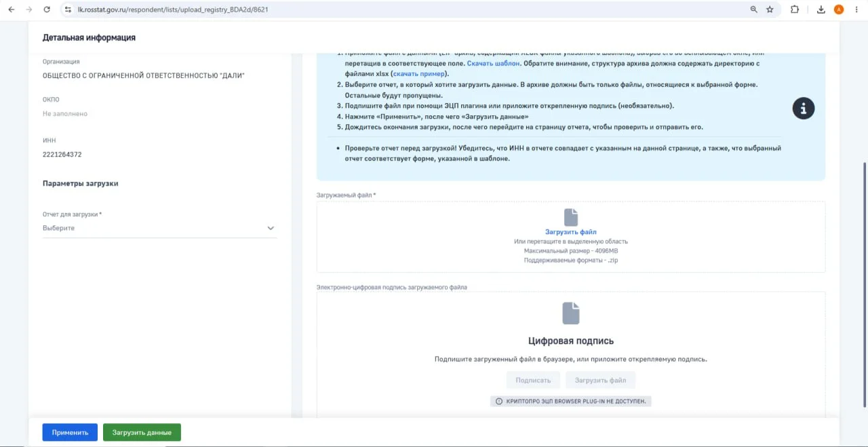Click the grey 'Загрузить файл' button under Цифровая подпись
The height and width of the screenshot is (447, 868).
point(600,381)
